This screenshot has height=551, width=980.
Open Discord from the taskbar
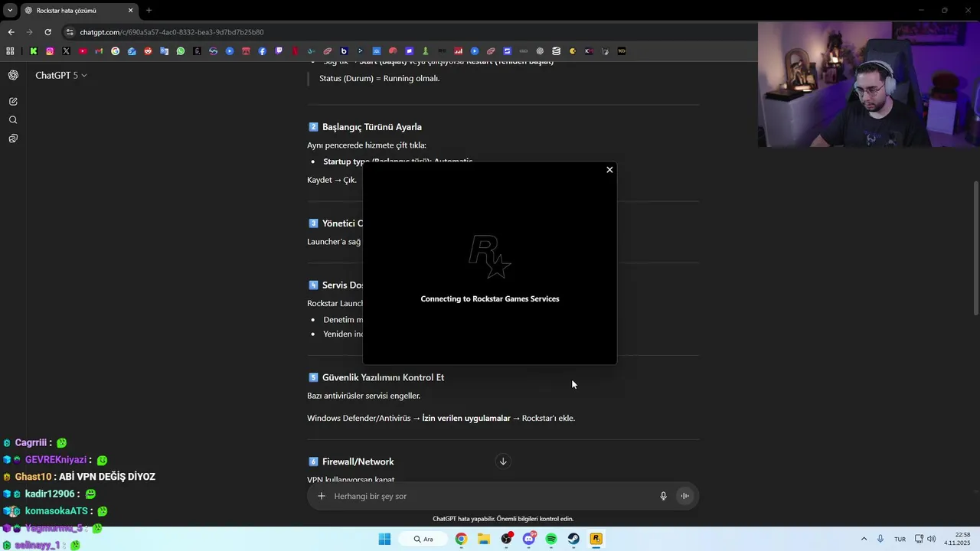coord(529,539)
